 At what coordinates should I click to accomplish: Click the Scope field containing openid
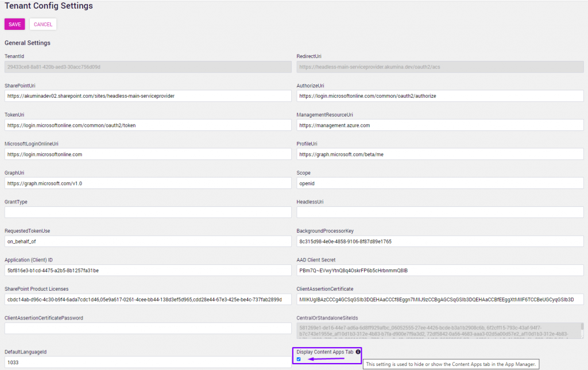439,183
